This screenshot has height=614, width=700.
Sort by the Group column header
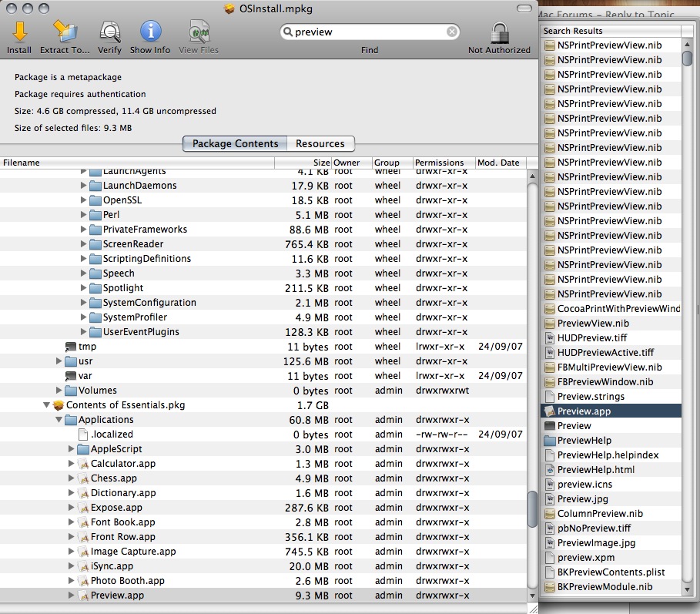tap(392, 163)
